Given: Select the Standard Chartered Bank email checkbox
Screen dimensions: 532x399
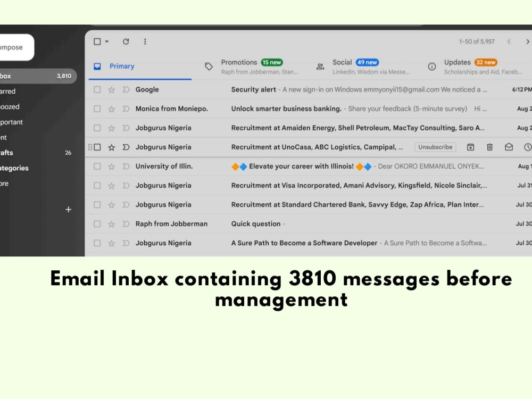Looking at the screenshot, I should [x=97, y=205].
